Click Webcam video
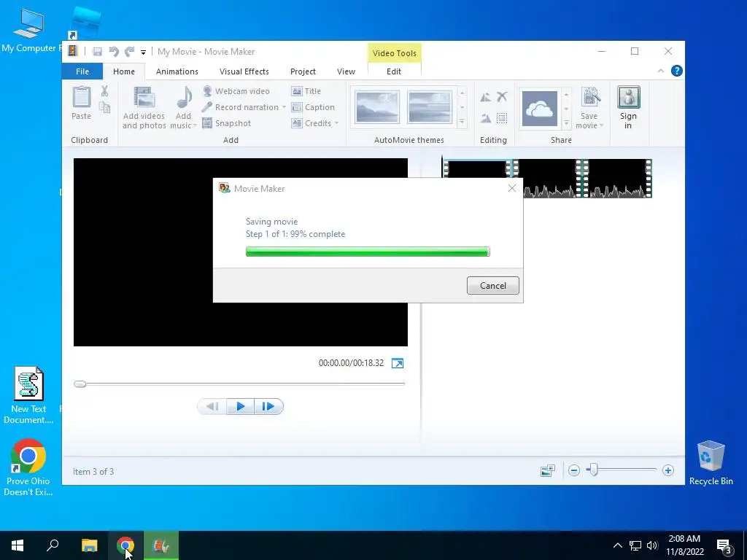Image resolution: width=747 pixels, height=560 pixels. click(236, 91)
